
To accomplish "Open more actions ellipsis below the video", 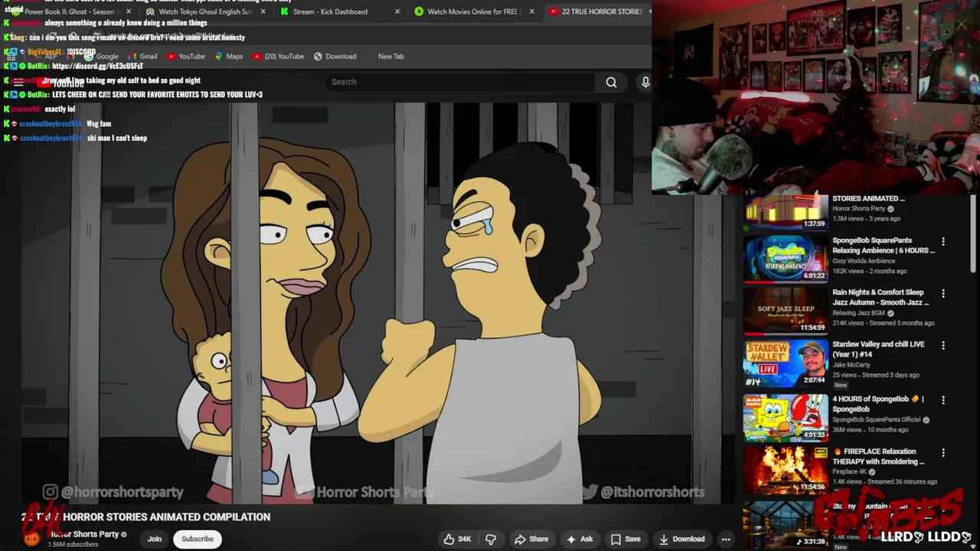I will click(726, 539).
